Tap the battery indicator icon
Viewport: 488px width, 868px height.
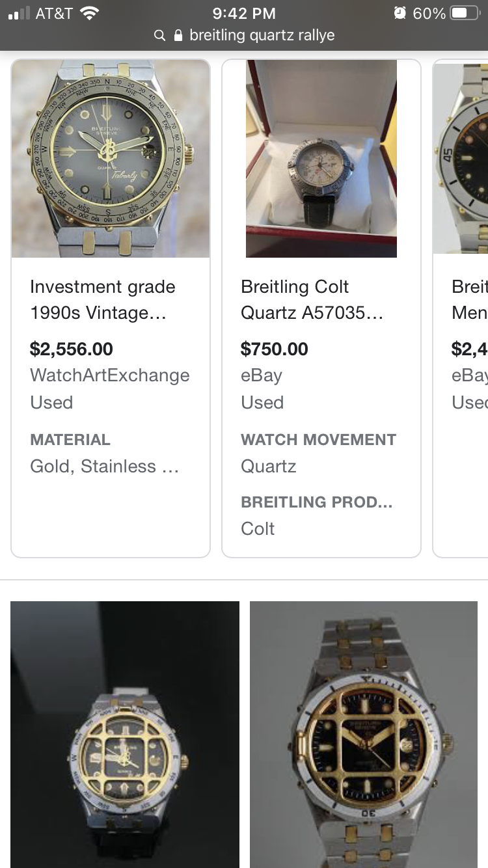465,13
